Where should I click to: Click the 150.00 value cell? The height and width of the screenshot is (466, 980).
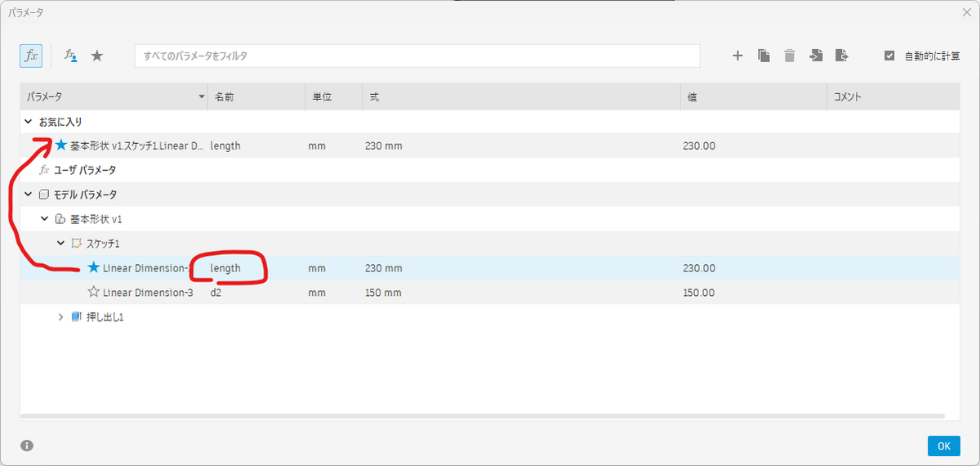(699, 293)
